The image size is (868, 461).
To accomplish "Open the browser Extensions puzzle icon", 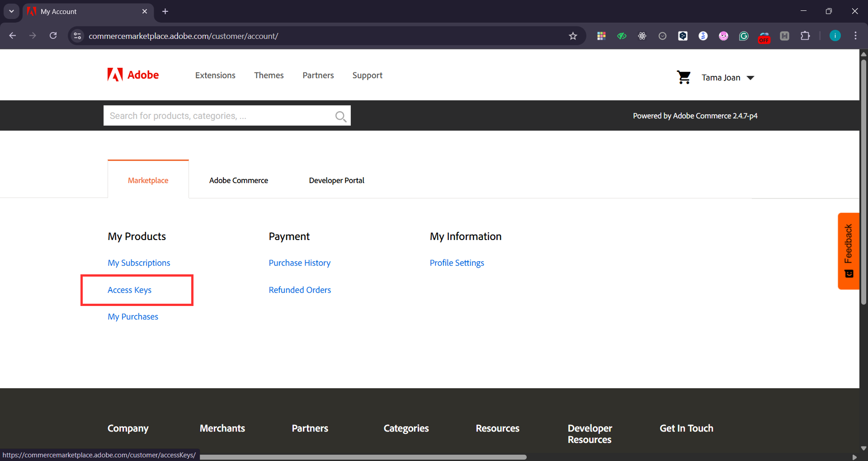I will 805,36.
